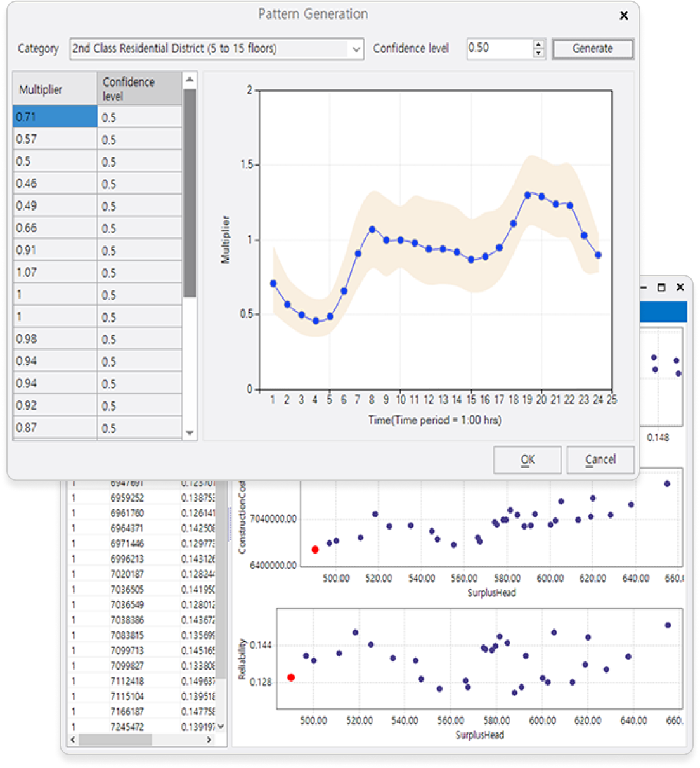Open the Category dropdown list
700x768 pixels.
[x=356, y=49]
